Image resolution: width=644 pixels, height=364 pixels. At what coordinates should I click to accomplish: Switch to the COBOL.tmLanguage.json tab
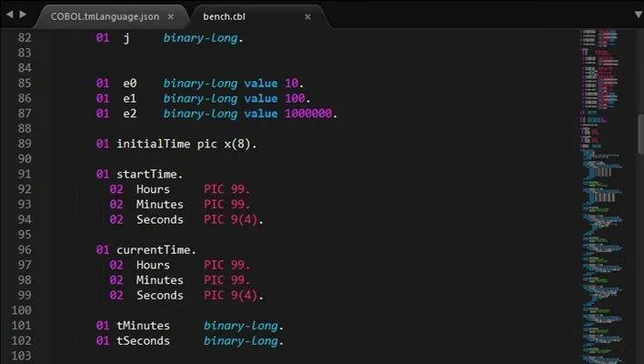click(105, 16)
